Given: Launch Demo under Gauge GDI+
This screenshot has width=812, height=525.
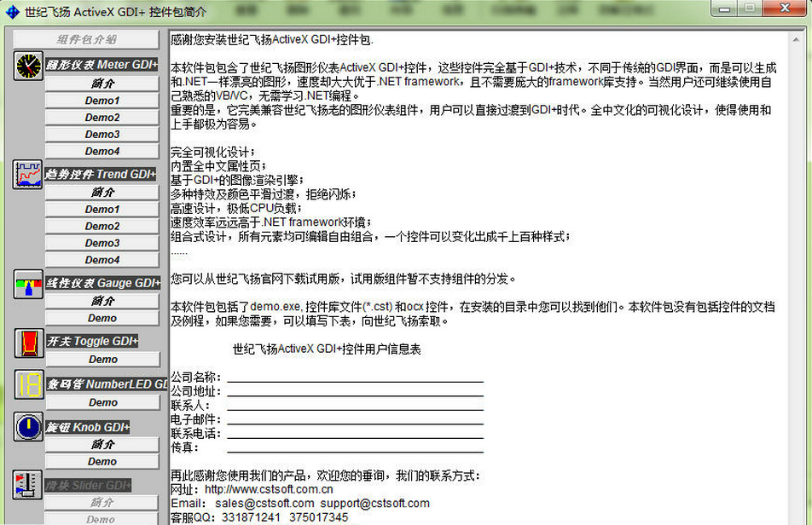Looking at the screenshot, I should pyautogui.click(x=102, y=318).
